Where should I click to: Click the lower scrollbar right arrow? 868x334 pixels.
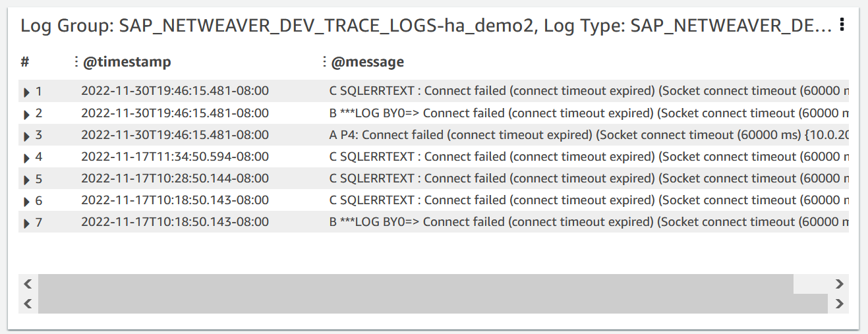[839, 304]
